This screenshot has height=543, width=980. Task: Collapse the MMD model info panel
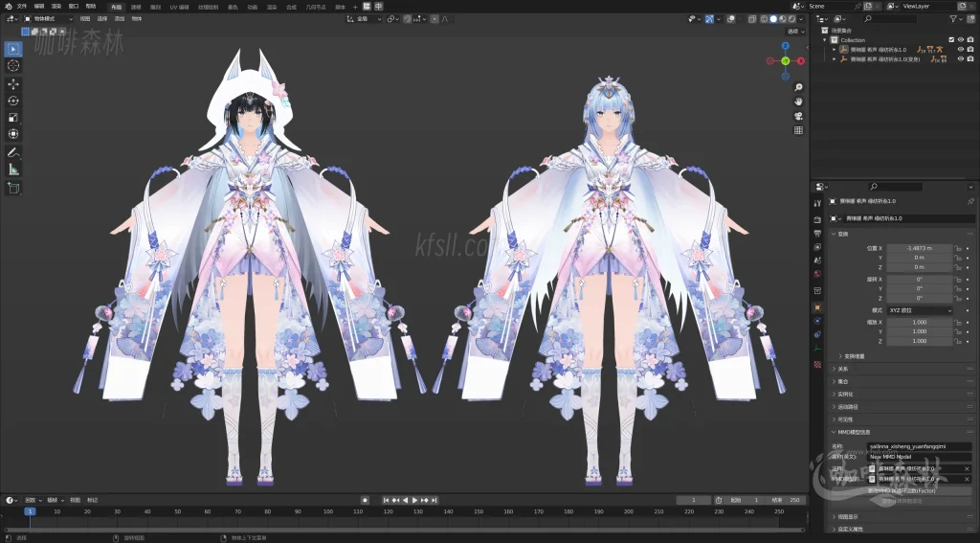(x=834, y=432)
